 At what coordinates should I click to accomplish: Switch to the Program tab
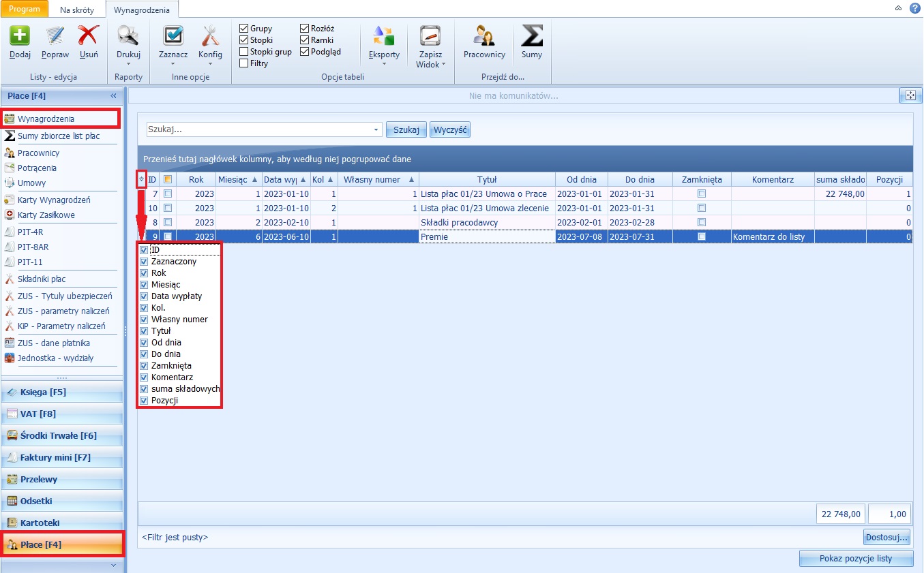tap(25, 9)
